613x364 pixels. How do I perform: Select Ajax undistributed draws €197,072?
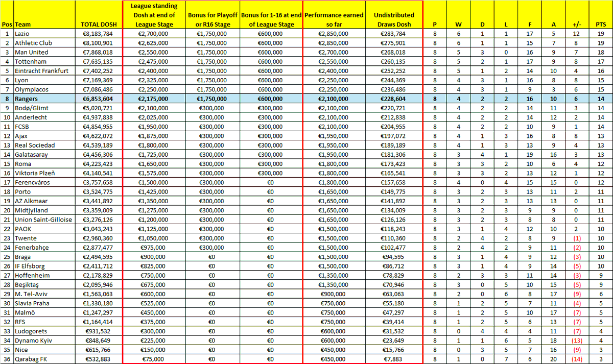[x=394, y=136]
